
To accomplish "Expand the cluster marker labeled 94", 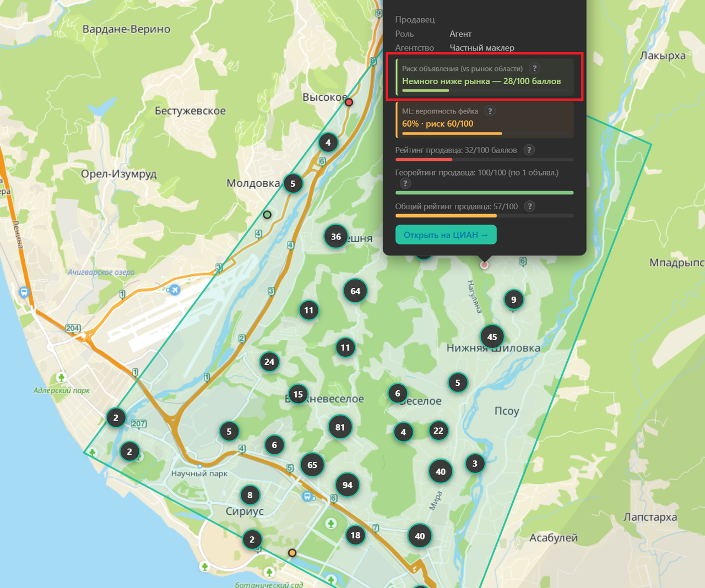I will click(347, 485).
